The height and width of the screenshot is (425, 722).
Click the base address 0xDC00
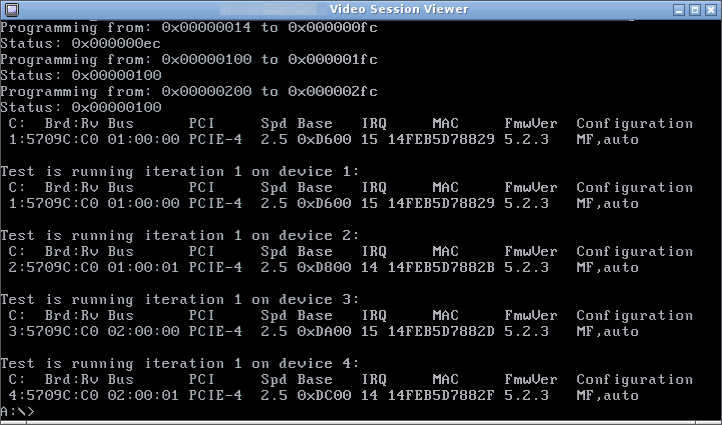coord(324,395)
